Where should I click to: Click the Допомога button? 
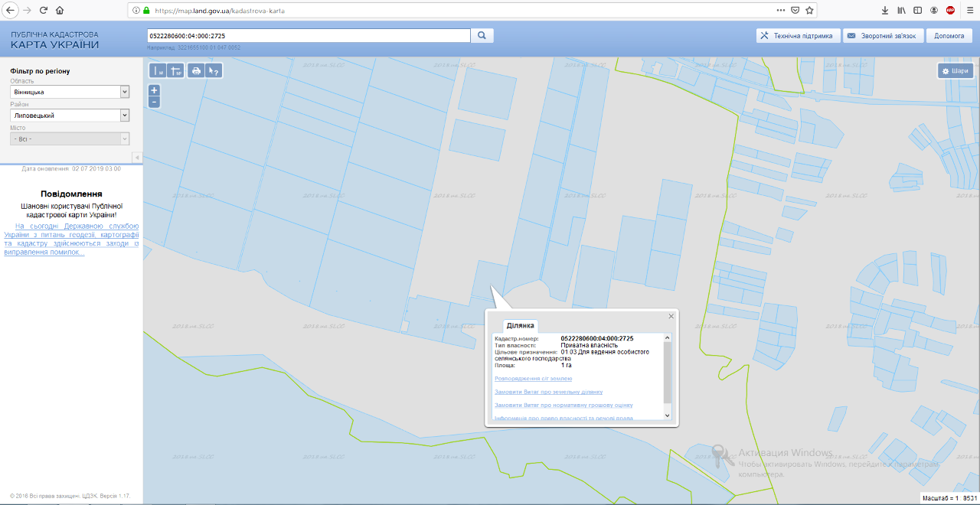pos(949,36)
